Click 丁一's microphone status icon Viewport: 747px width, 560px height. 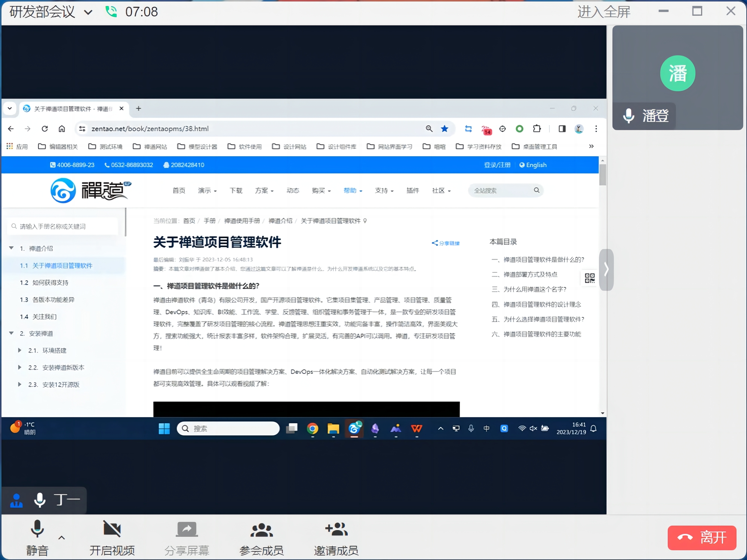[40, 500]
